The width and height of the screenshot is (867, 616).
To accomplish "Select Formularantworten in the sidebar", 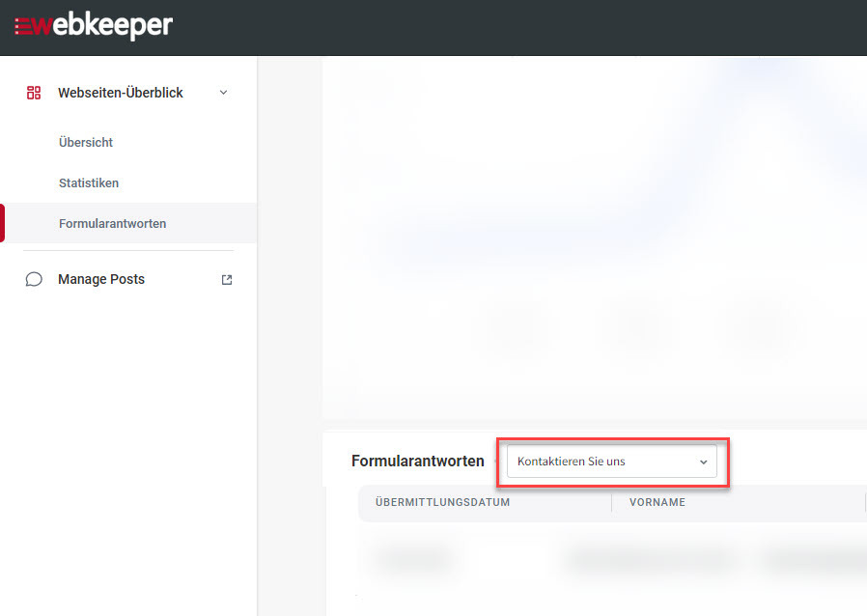I will (112, 223).
